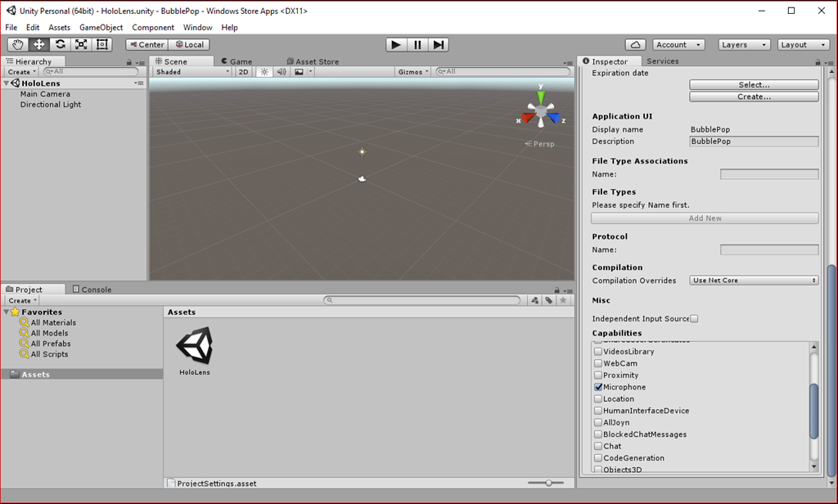Open Compilation Overrides dropdown
This screenshot has height=504, width=838.
(754, 281)
